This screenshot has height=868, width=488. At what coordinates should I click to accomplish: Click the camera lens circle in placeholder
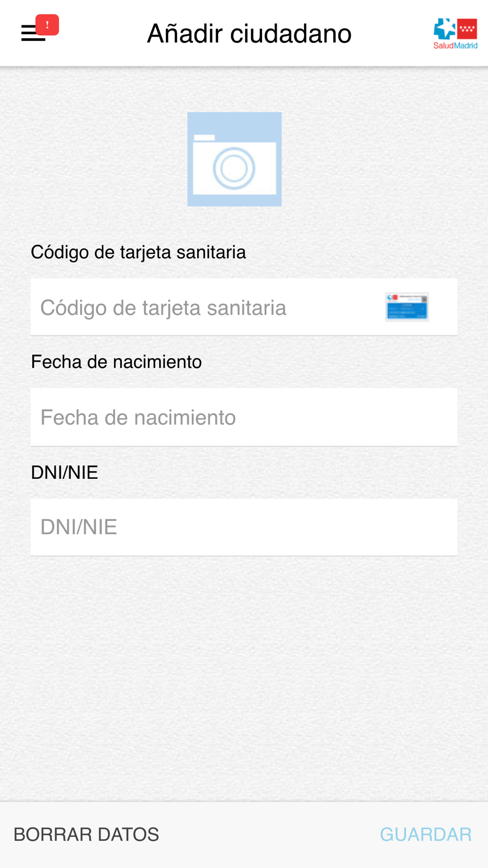(x=234, y=168)
